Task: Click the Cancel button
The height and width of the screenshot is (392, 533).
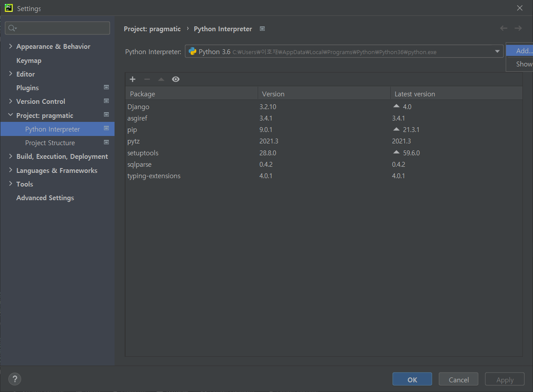Action: (459, 380)
